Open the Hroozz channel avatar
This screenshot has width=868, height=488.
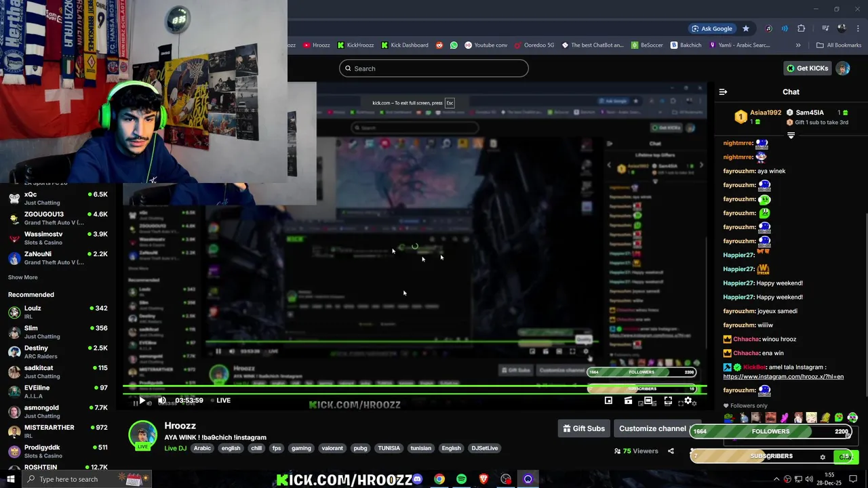pyautogui.click(x=142, y=435)
